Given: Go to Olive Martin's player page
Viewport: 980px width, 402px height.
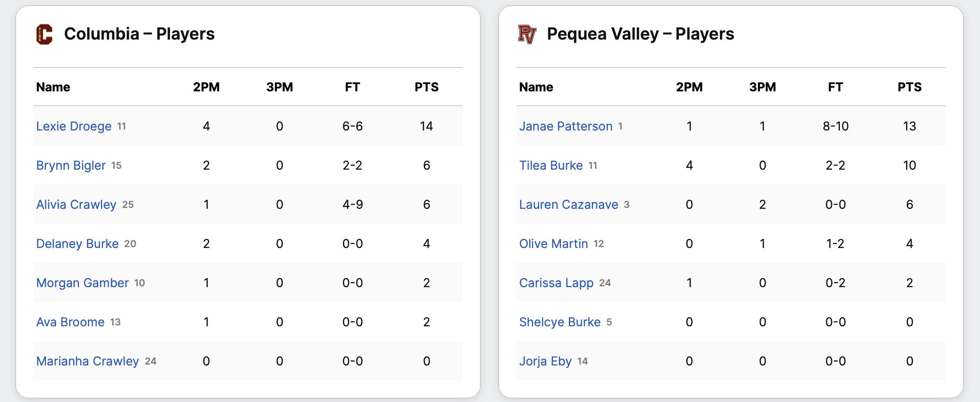Looking at the screenshot, I should coord(554,244).
